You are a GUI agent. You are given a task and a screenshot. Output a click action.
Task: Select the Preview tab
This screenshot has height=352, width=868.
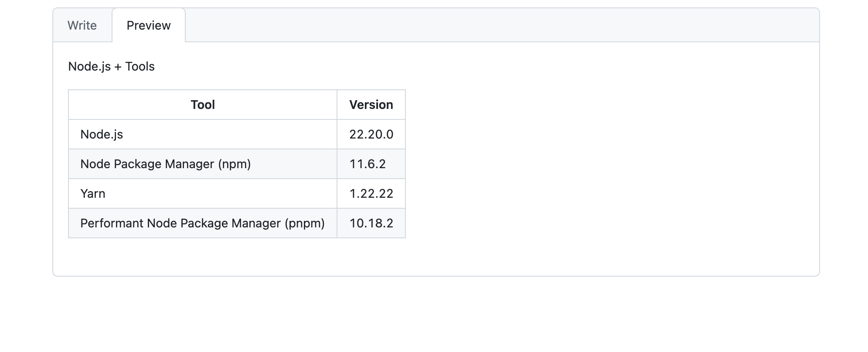[x=149, y=25]
